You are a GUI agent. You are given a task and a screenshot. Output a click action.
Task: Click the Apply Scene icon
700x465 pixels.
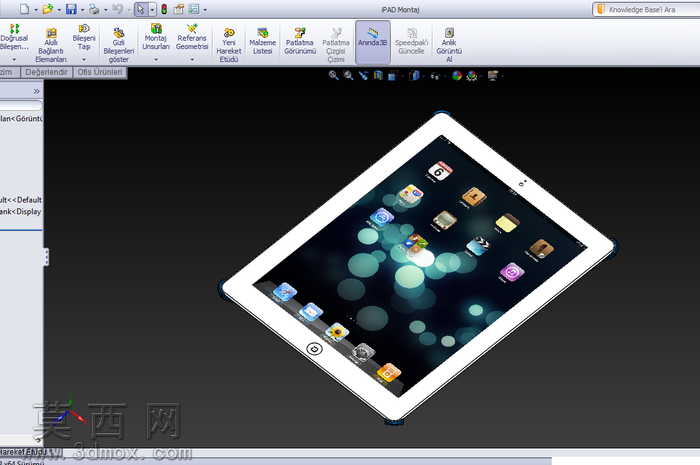(471, 76)
